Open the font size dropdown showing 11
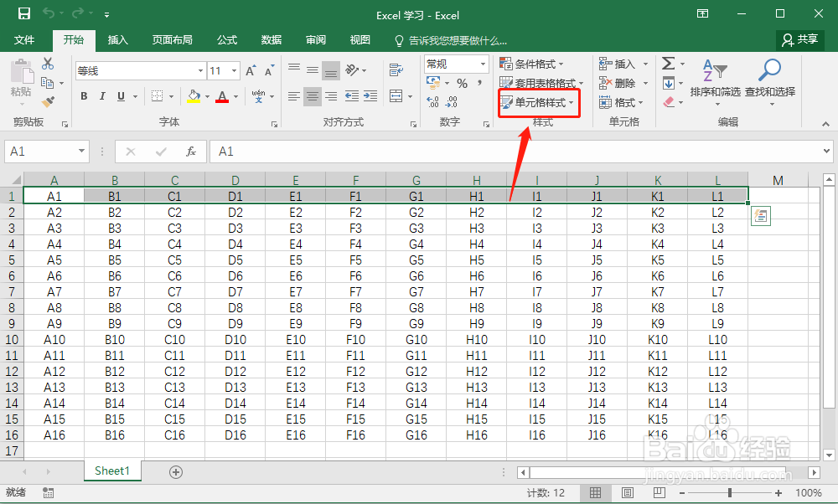The height and width of the screenshot is (504, 838). pyautogui.click(x=234, y=70)
